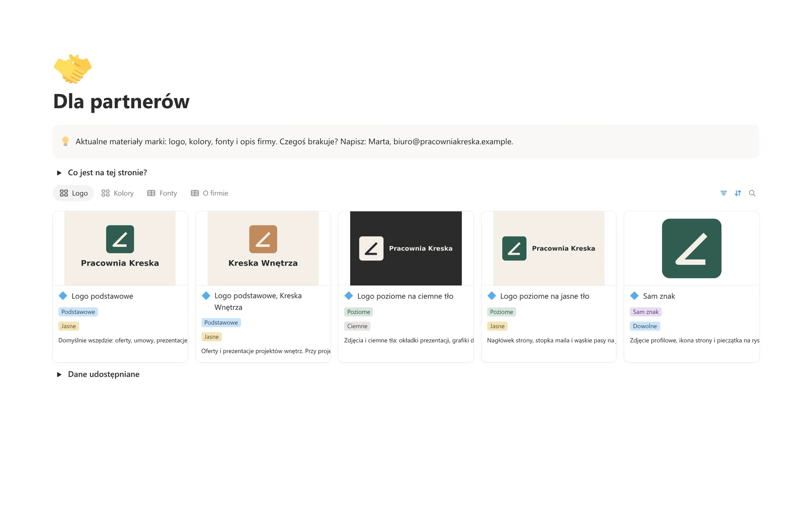
Task: Open the O firmie tab
Action: pyautogui.click(x=210, y=193)
